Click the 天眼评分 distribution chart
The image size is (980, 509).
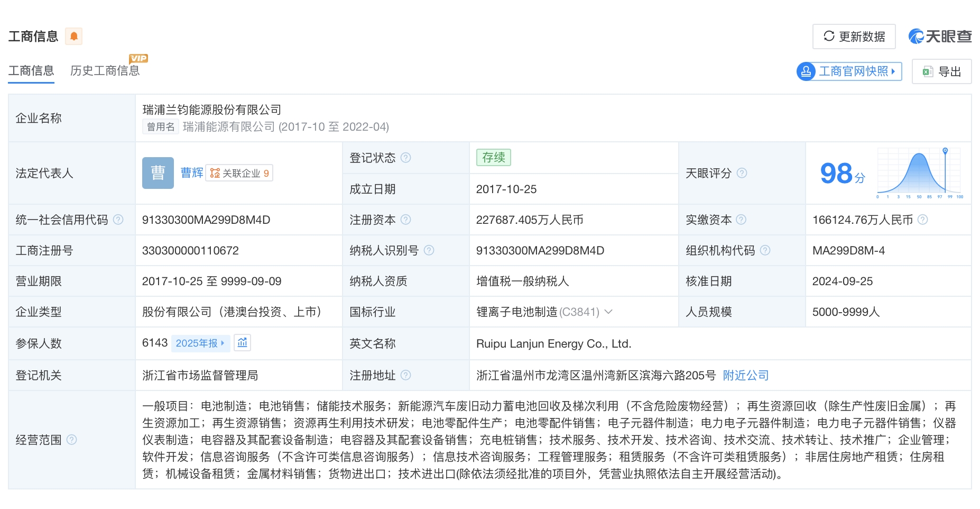point(920,173)
